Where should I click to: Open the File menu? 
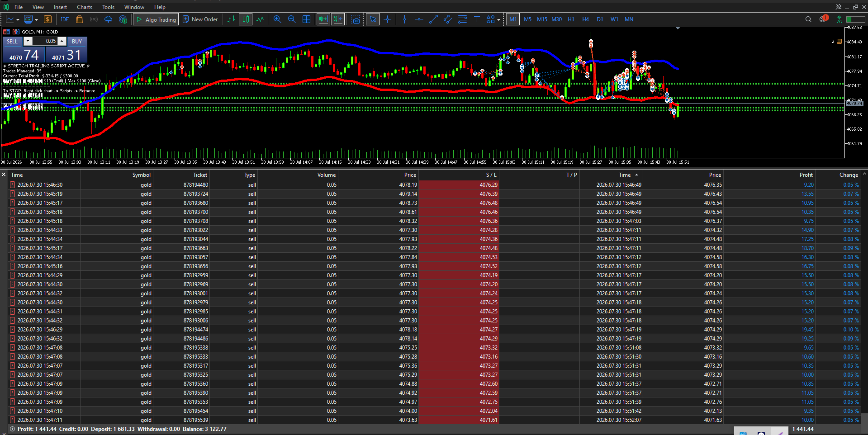point(19,7)
